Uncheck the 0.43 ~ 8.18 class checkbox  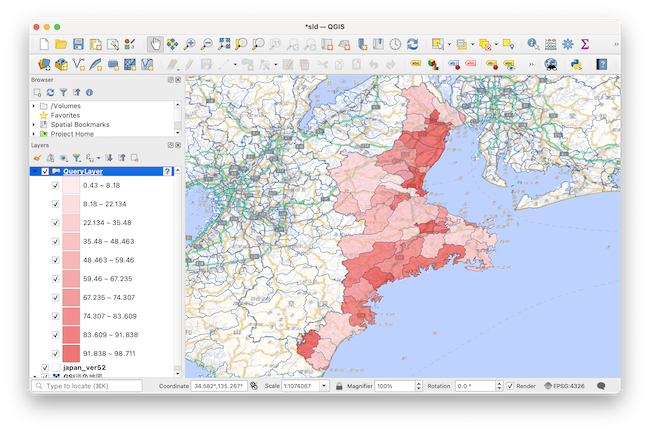(56, 185)
